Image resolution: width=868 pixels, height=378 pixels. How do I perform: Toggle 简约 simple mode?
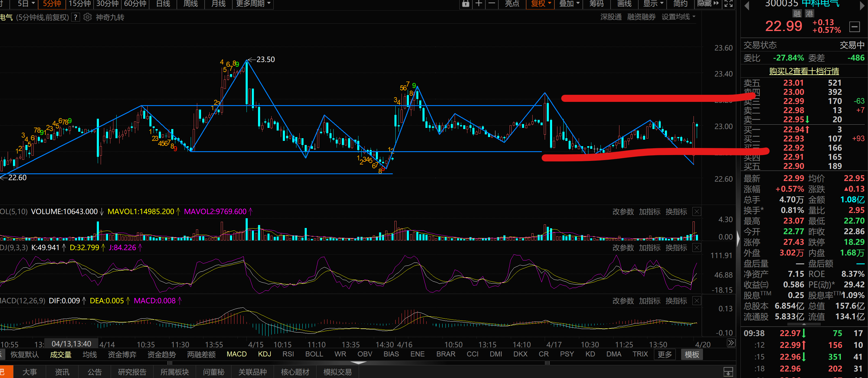(680, 4)
